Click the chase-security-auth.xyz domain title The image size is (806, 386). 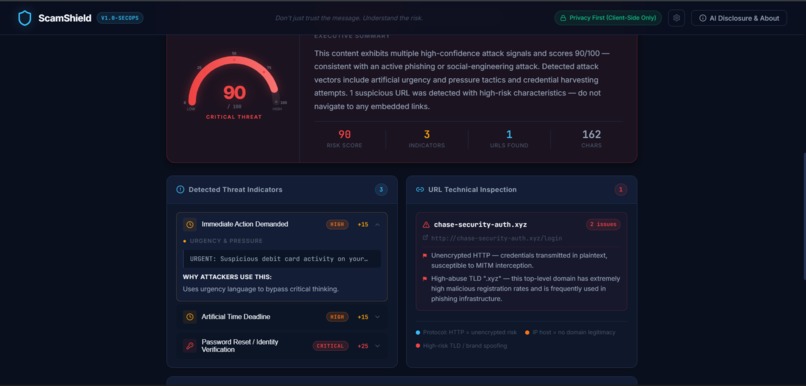(480, 225)
